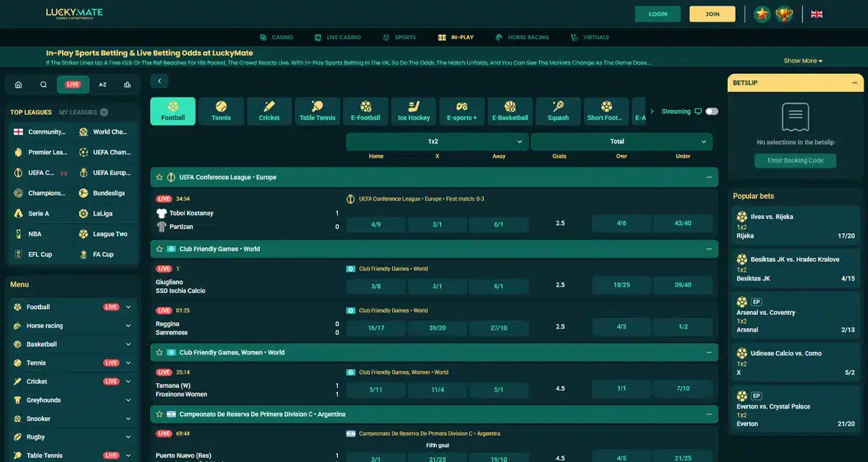Select the Cricket sport tile
Screen dimensions: 868x462
pyautogui.click(x=270, y=111)
